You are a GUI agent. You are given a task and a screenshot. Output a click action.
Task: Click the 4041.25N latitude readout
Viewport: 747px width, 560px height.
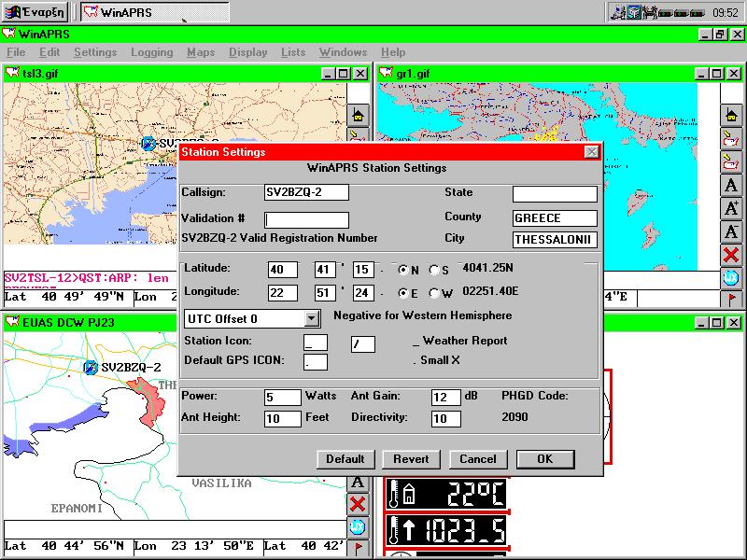tap(487, 268)
